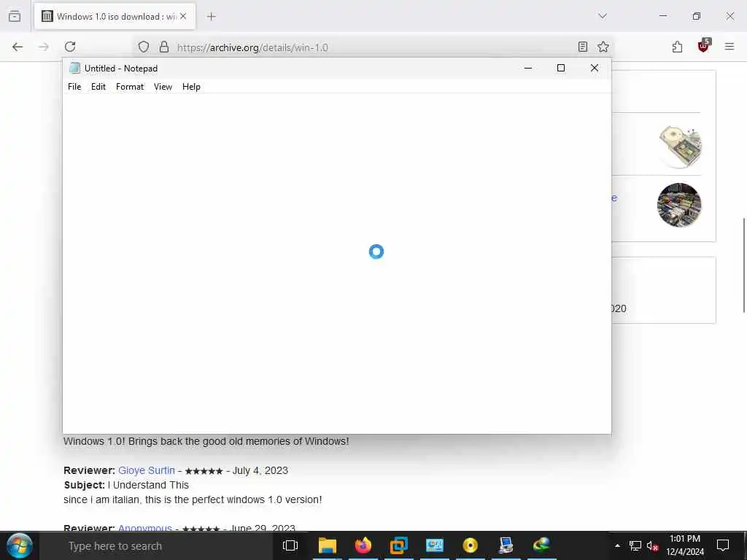List all tabs dropdown in Firefox
The width and height of the screenshot is (747, 560).
[x=602, y=16]
